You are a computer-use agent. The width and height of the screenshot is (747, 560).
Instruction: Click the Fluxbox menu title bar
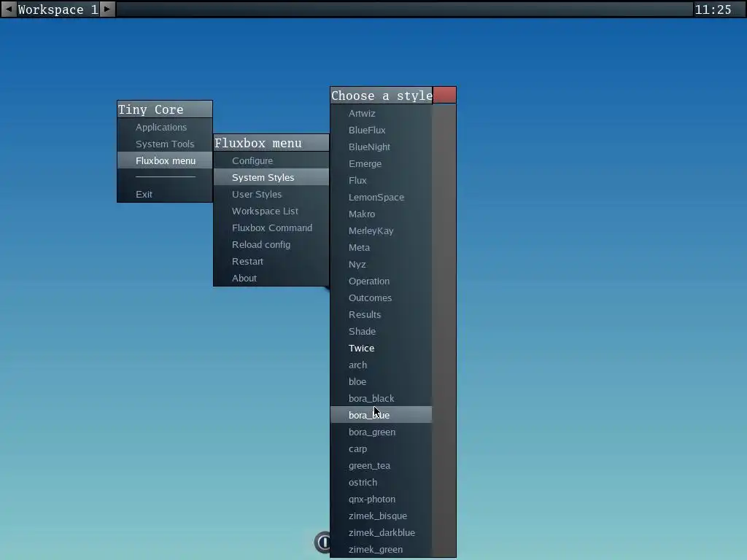click(271, 143)
